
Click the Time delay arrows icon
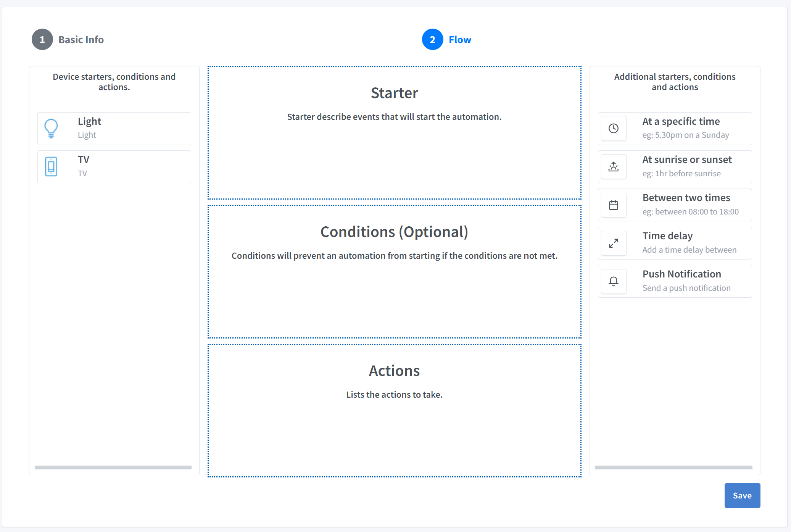[614, 243]
